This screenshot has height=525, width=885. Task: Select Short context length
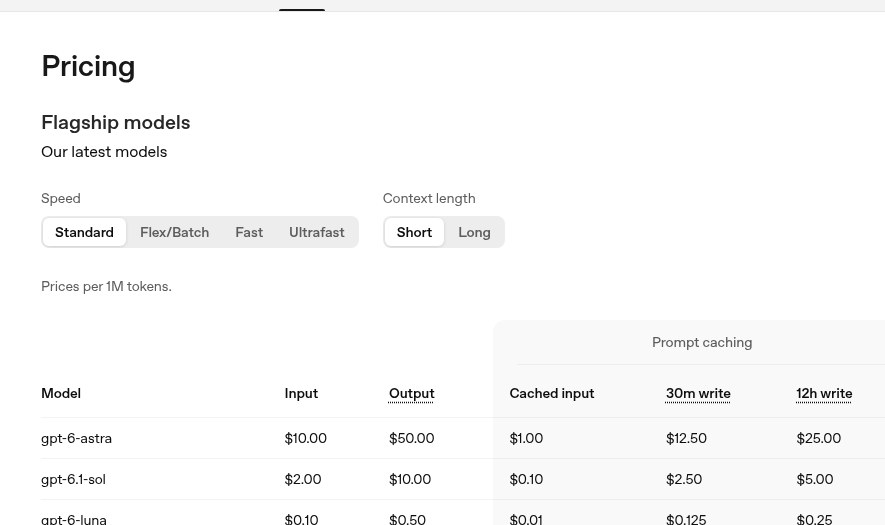[414, 232]
